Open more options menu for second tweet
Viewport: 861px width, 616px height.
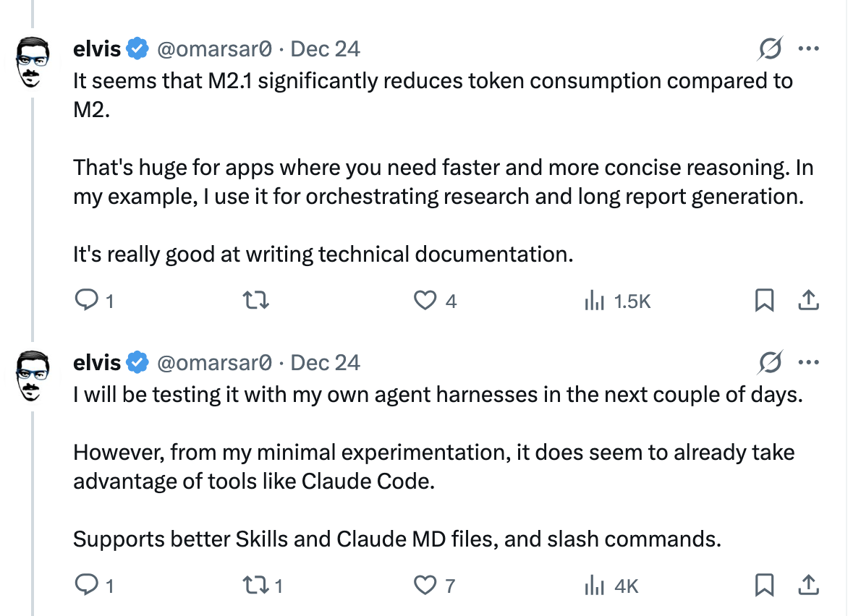(x=807, y=362)
